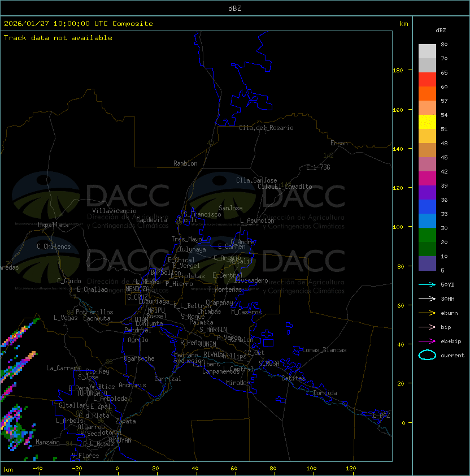Click the 'Tulumaya' map label
The width and height of the screenshot is (470, 476).
pyautogui.click(x=193, y=249)
